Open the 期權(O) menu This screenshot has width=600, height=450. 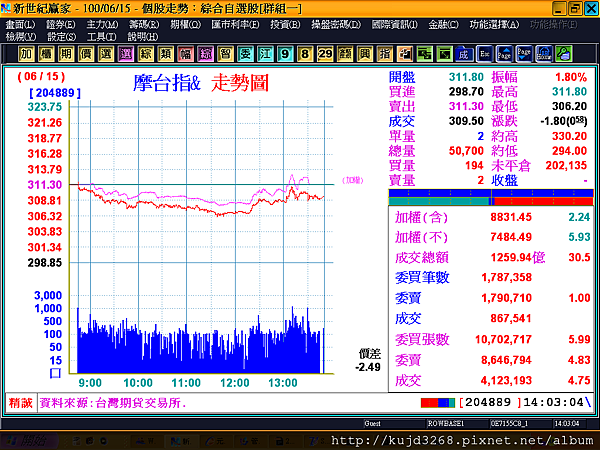[x=186, y=24]
